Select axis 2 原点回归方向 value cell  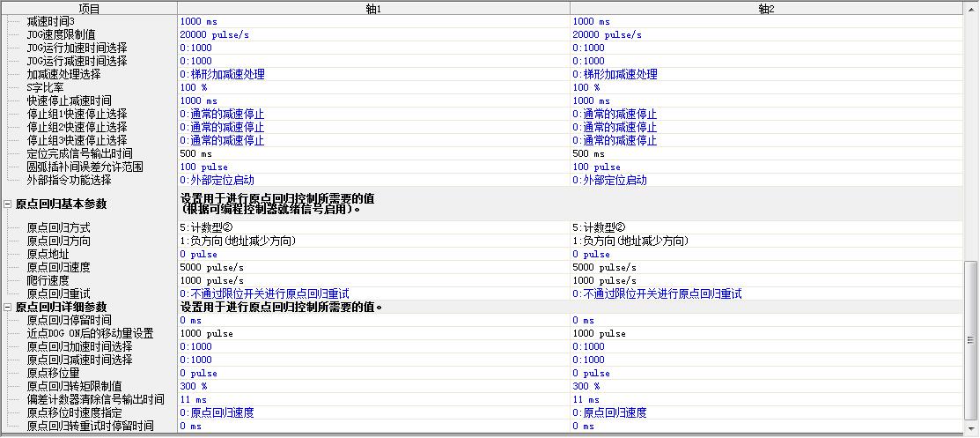click(630, 241)
